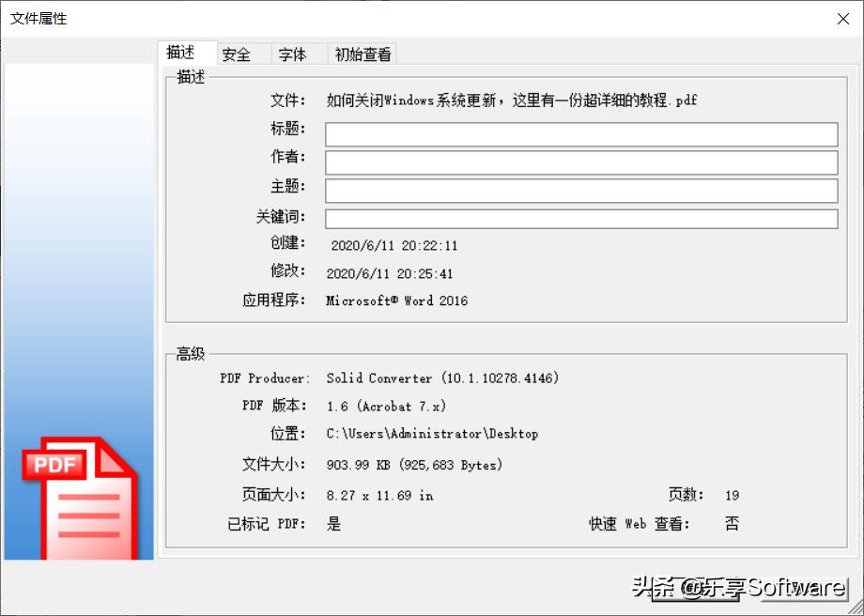Image resolution: width=864 pixels, height=616 pixels.
Task: Click the 文件大小: label
Action: click(274, 465)
